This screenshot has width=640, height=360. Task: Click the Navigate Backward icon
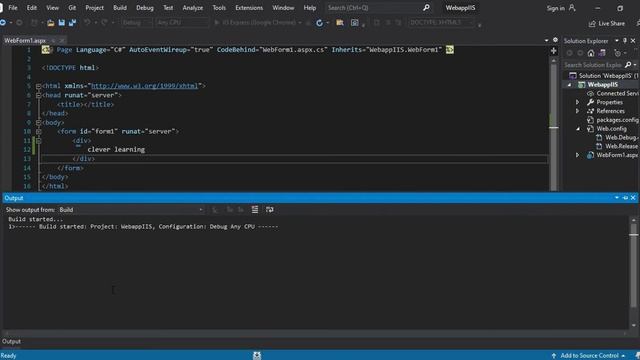(3, 23)
